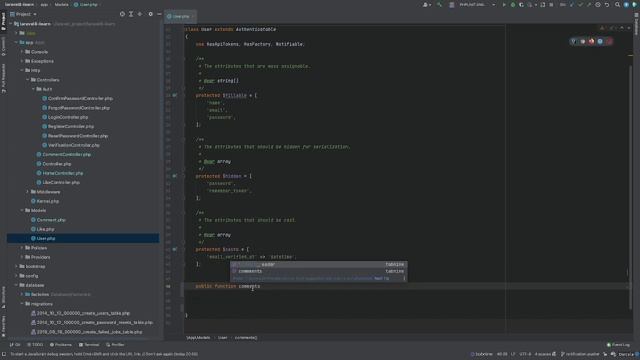Collapse the migrations folder
The width and height of the screenshot is (640, 360).
22,304
